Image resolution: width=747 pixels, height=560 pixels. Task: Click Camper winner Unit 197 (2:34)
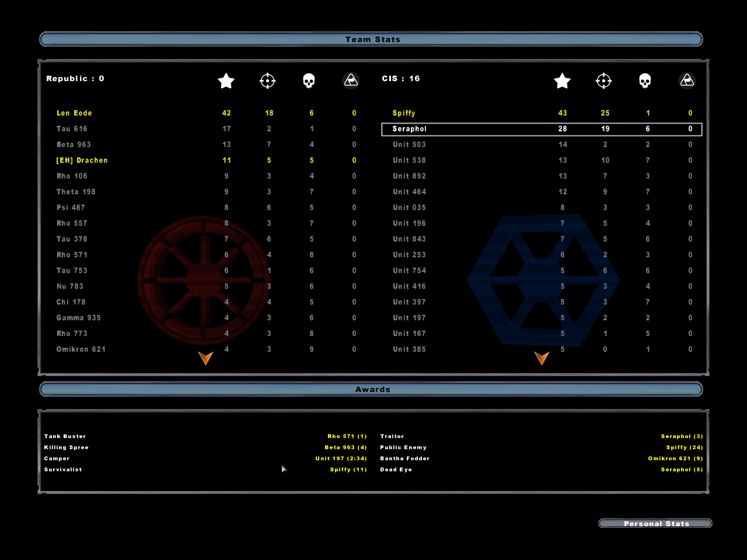(x=341, y=459)
